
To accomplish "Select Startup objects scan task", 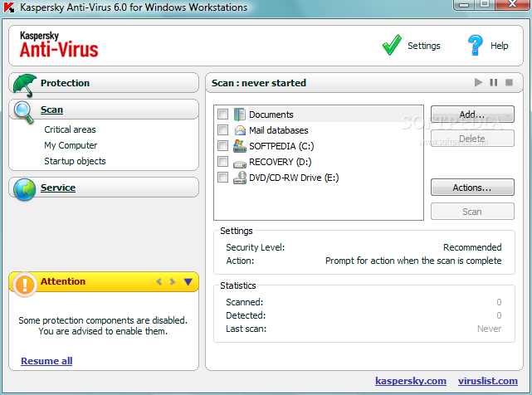I will click(75, 161).
